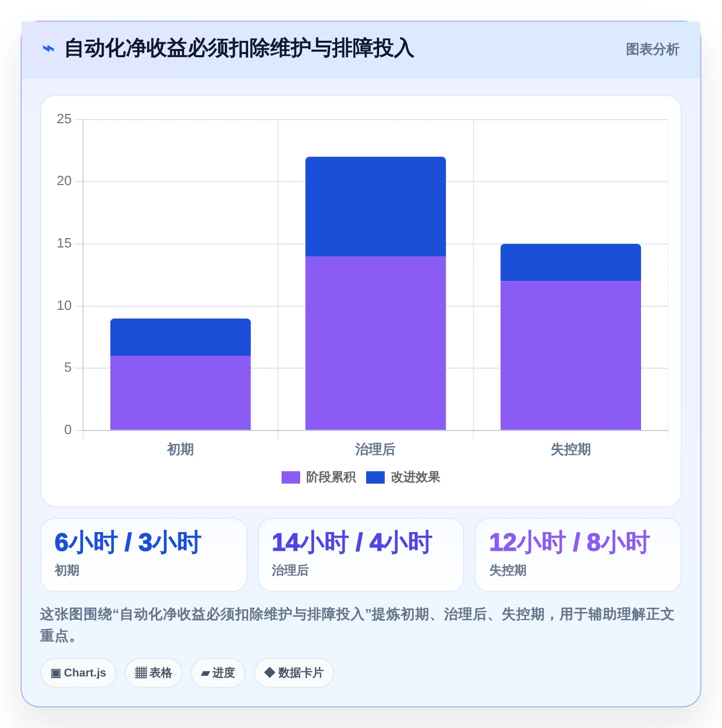
Task: Click the 初期 x-axis label
Action: pyautogui.click(x=180, y=450)
